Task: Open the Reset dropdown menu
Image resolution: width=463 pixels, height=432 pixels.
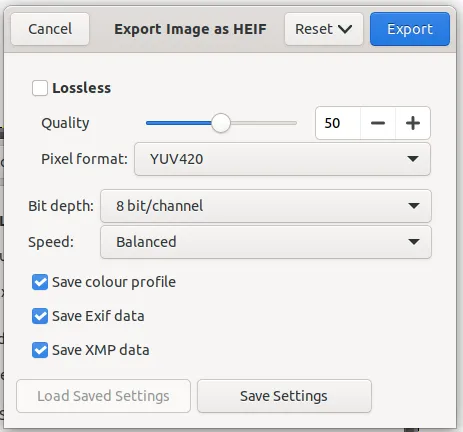Action: click(324, 29)
